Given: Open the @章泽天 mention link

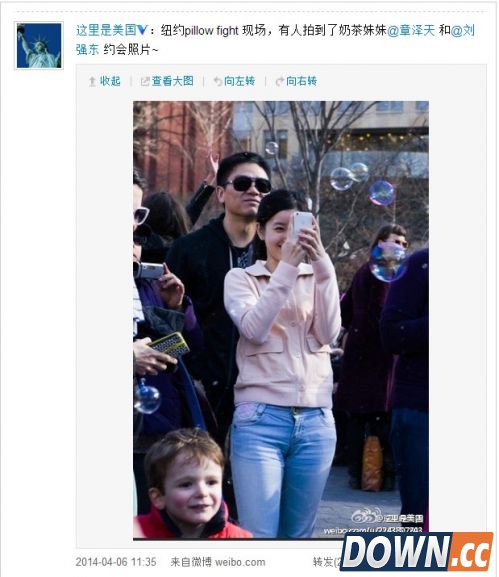Looking at the screenshot, I should tap(411, 31).
